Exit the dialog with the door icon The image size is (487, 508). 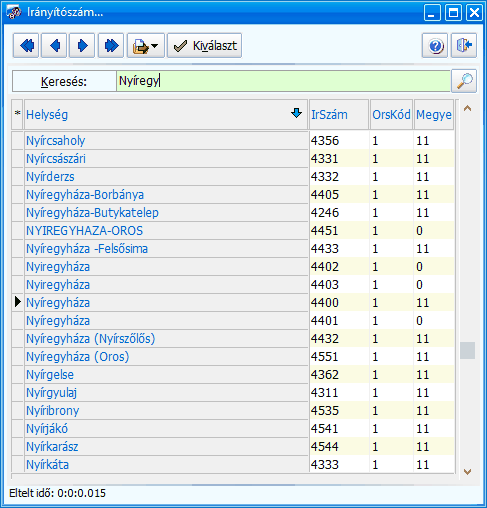click(x=464, y=45)
